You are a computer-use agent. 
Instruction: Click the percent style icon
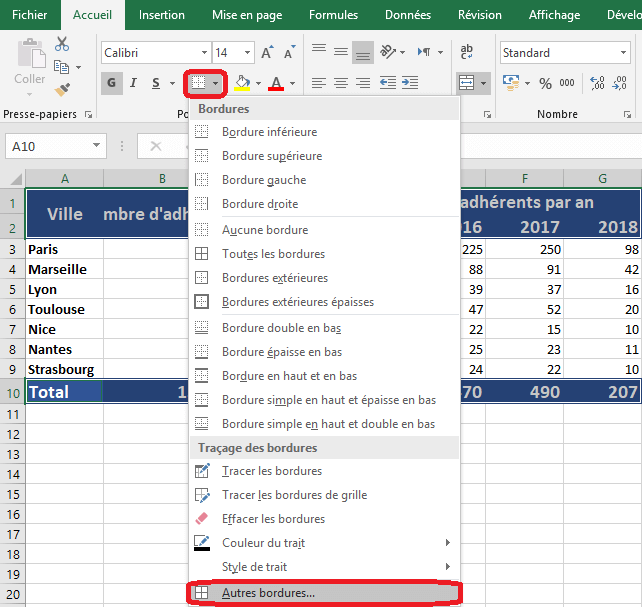coord(545,84)
